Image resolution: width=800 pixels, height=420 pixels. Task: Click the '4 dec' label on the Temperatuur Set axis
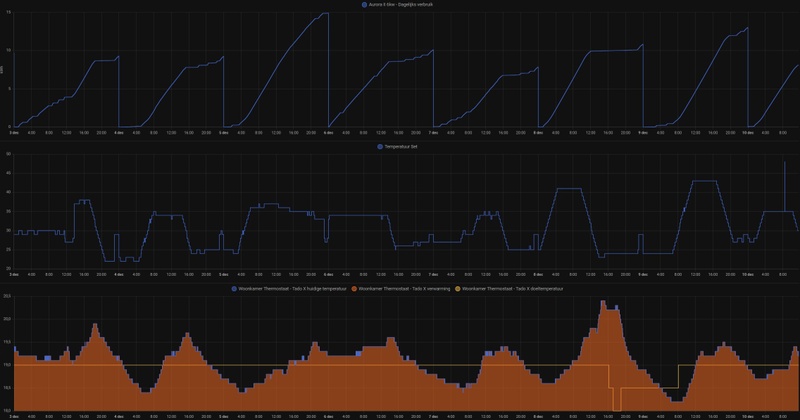coord(119,275)
